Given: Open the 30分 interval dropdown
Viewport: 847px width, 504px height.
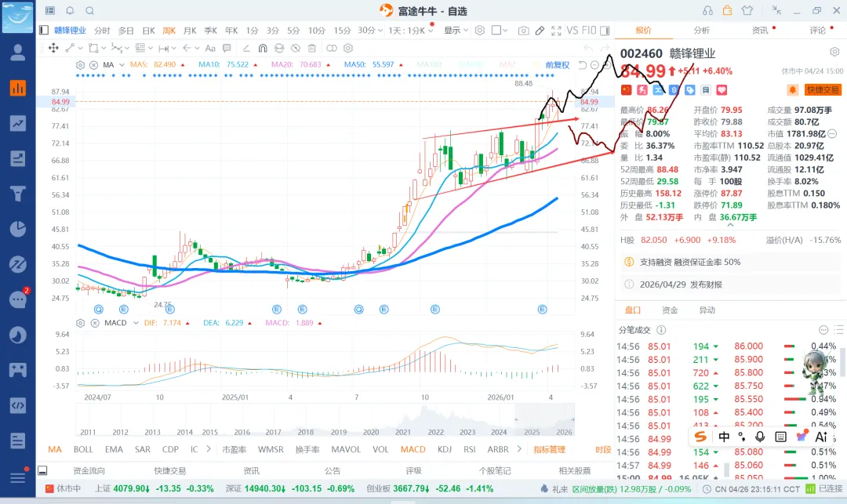Looking at the screenshot, I should (x=370, y=31).
